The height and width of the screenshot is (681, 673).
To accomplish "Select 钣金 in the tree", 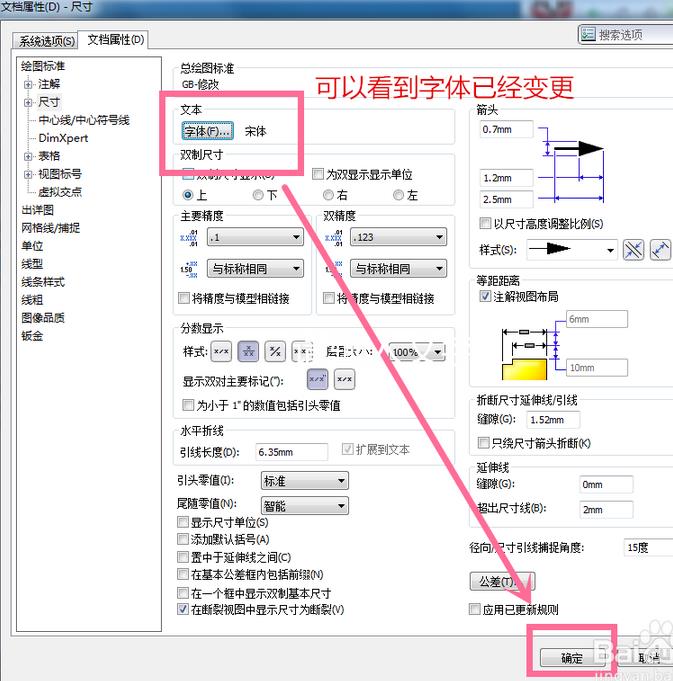I will click(x=32, y=336).
